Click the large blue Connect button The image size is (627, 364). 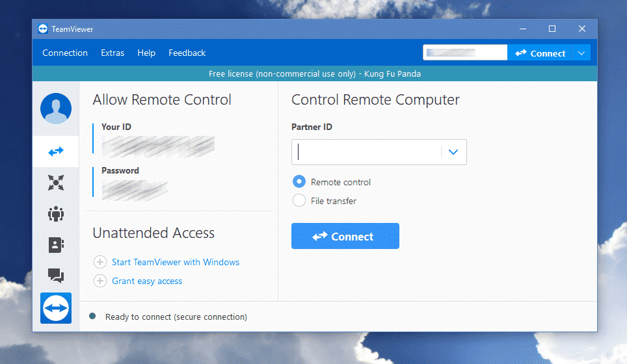click(x=345, y=236)
